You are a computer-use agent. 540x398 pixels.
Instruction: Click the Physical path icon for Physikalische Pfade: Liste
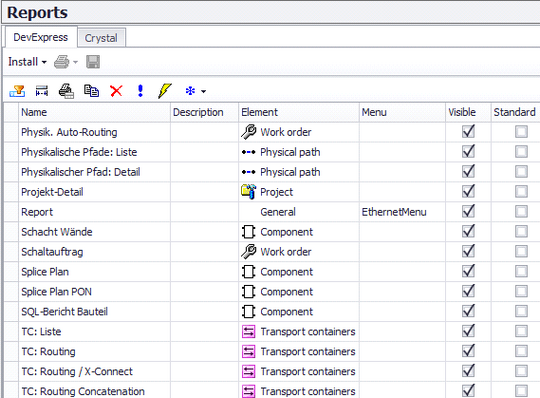coord(249,152)
